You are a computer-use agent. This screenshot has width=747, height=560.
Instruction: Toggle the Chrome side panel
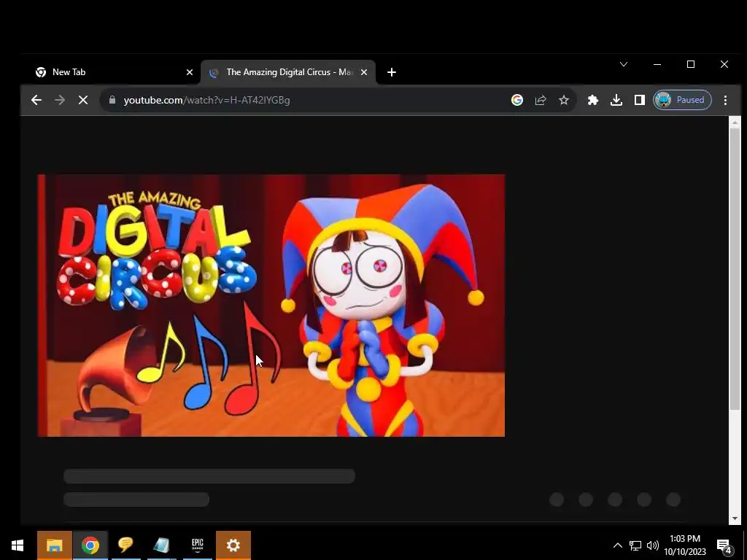point(639,100)
